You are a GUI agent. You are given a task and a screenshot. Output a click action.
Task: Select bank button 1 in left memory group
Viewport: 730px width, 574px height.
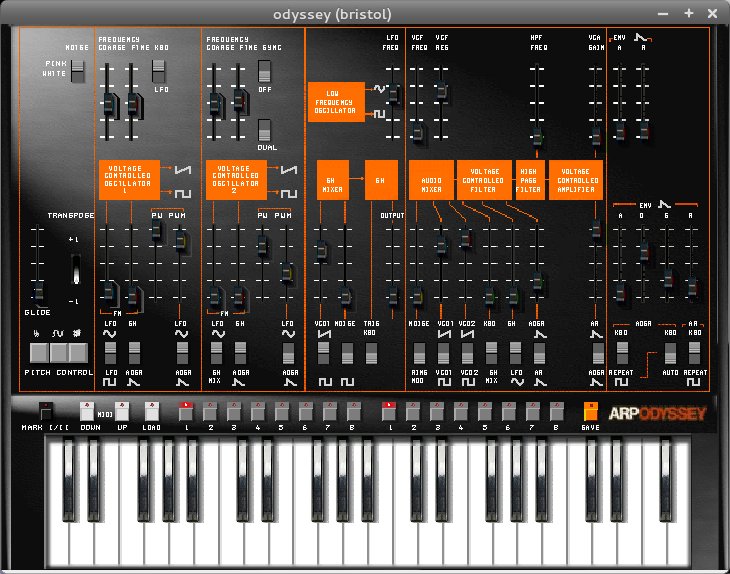click(186, 412)
